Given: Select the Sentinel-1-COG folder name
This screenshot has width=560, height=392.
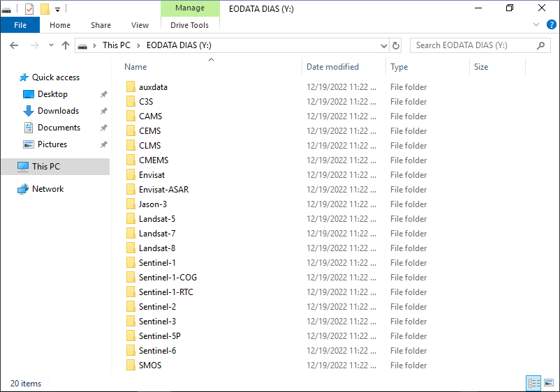Looking at the screenshot, I should pos(168,277).
